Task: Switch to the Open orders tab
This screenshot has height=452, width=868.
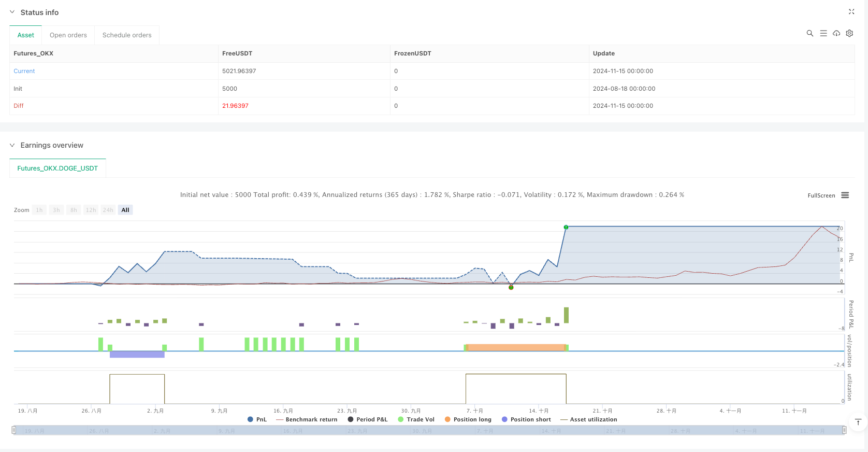Action: pos(68,35)
